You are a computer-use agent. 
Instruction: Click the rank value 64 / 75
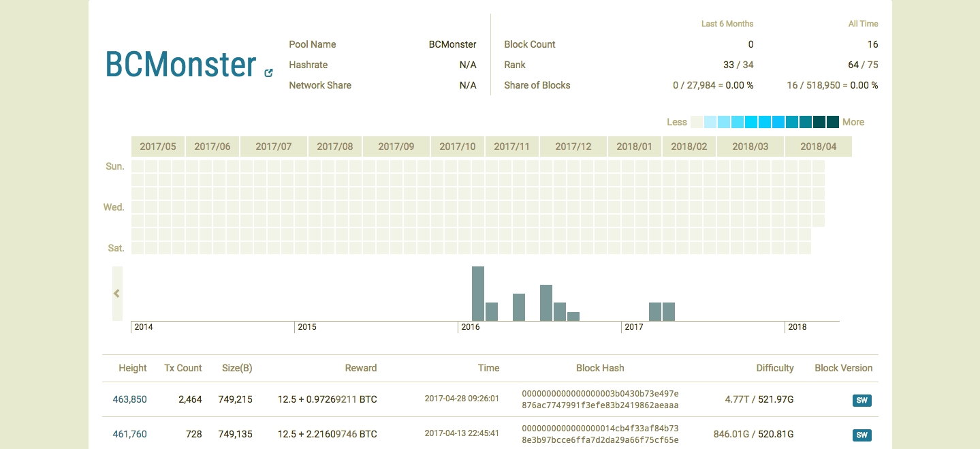click(863, 65)
